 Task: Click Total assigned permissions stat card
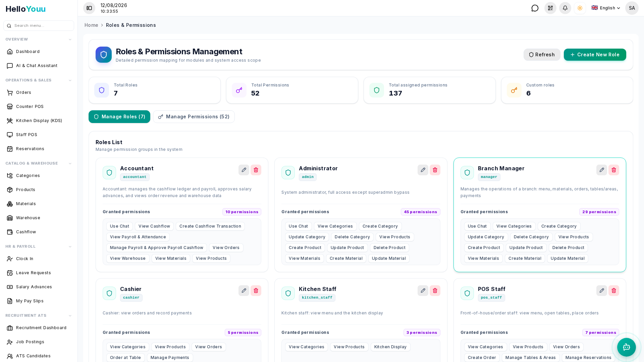430,90
